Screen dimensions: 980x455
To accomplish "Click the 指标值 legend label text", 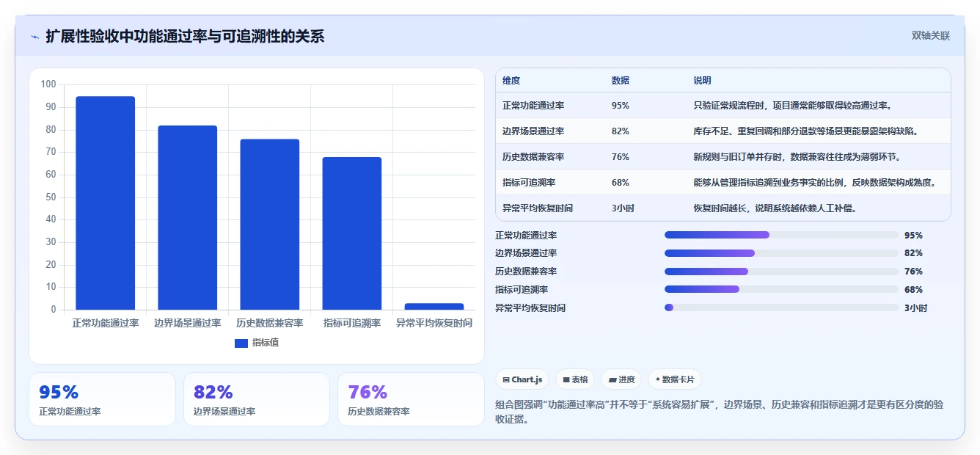I will (266, 343).
